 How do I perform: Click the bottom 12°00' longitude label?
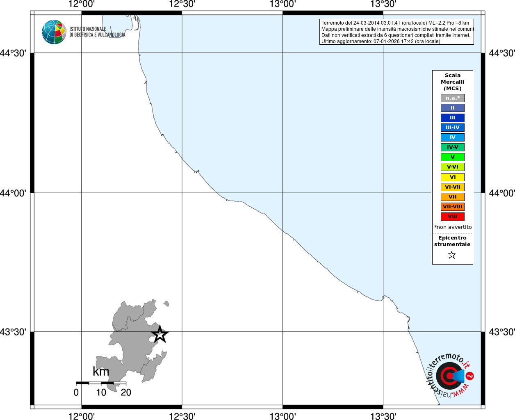pyautogui.click(x=82, y=416)
